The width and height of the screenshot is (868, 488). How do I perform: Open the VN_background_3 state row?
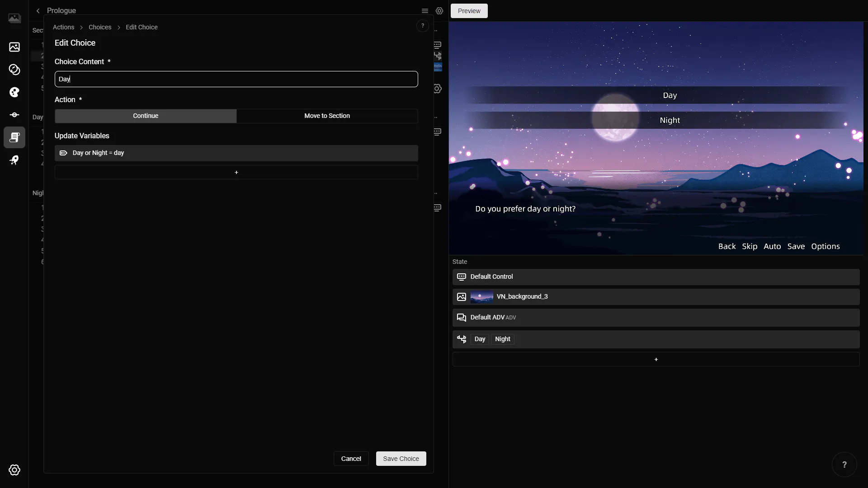click(x=656, y=297)
